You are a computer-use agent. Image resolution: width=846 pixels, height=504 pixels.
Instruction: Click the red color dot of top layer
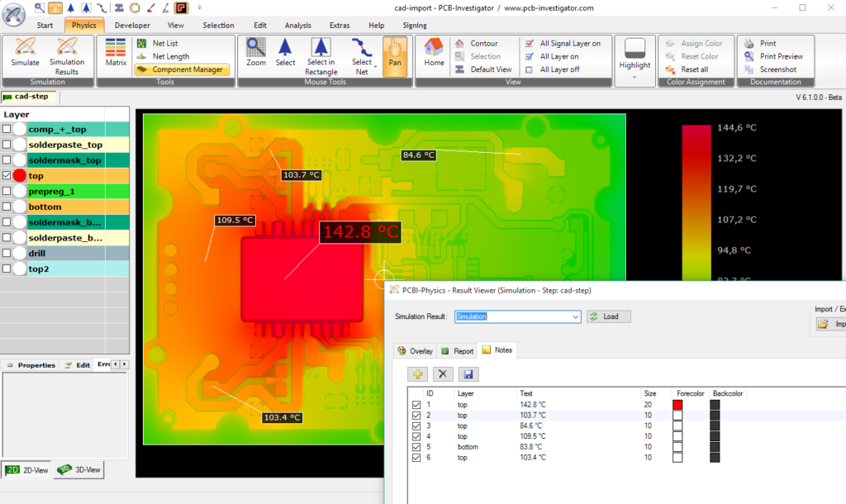(x=20, y=175)
